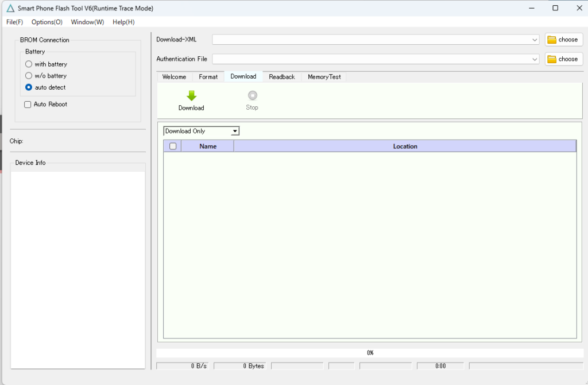Expand the Authentication File combo box arrow

(535, 59)
